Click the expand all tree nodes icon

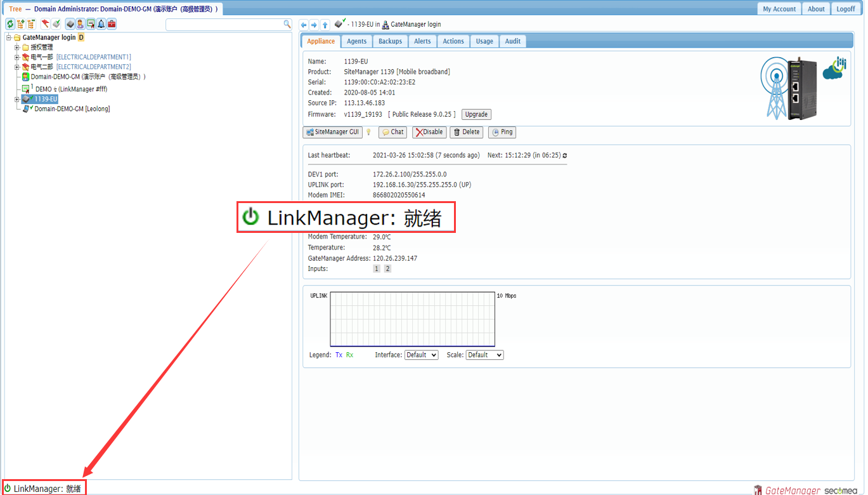tap(20, 24)
